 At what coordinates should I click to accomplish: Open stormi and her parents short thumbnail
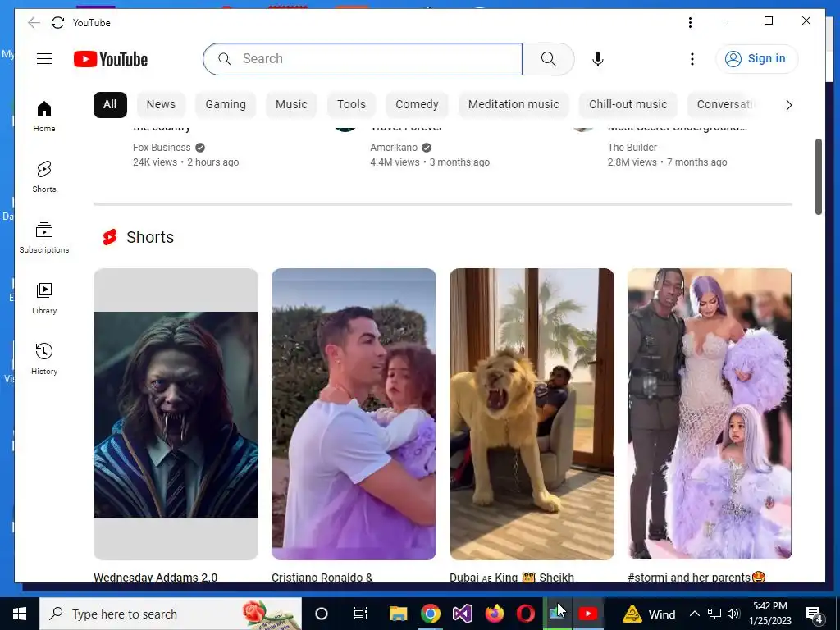click(x=710, y=414)
